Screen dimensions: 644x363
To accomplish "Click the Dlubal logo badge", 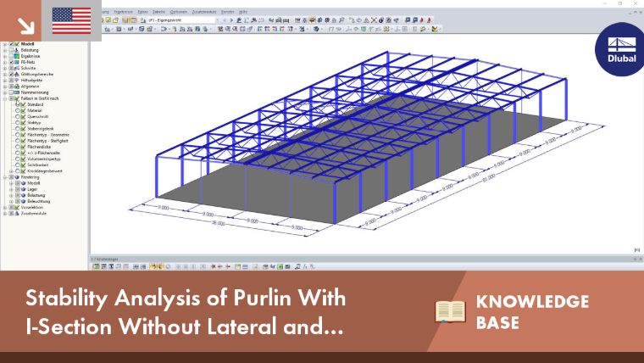I will click(620, 49).
